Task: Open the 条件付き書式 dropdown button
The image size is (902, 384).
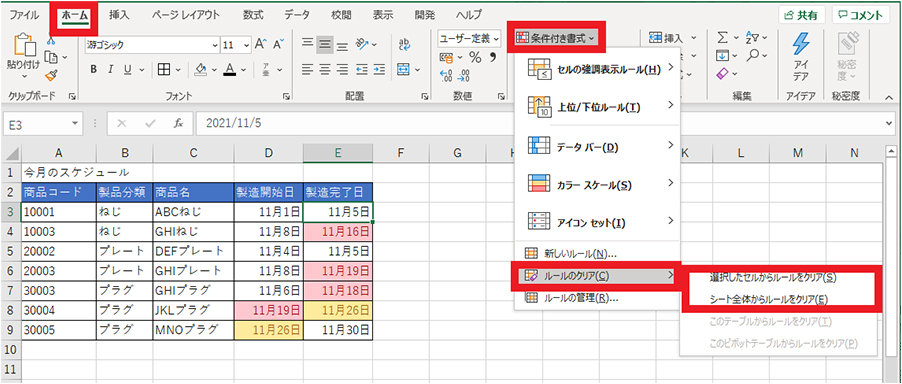Action: point(556,38)
